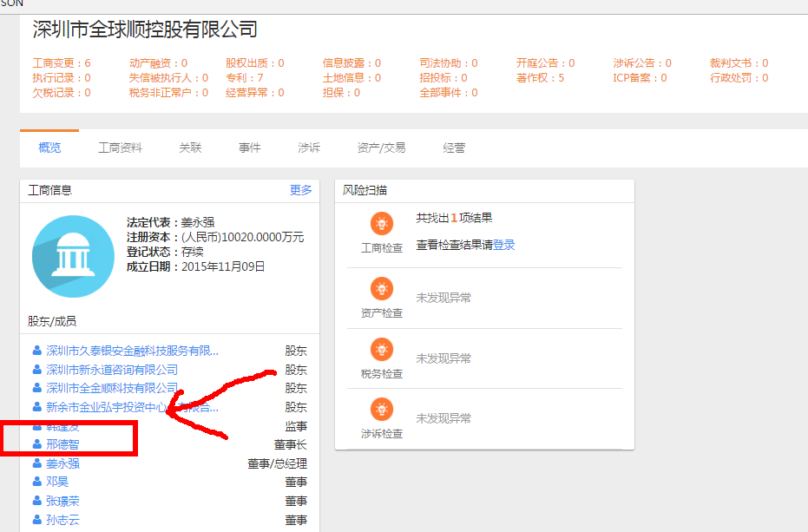Click 经营异常：0 statistic

pos(255,93)
